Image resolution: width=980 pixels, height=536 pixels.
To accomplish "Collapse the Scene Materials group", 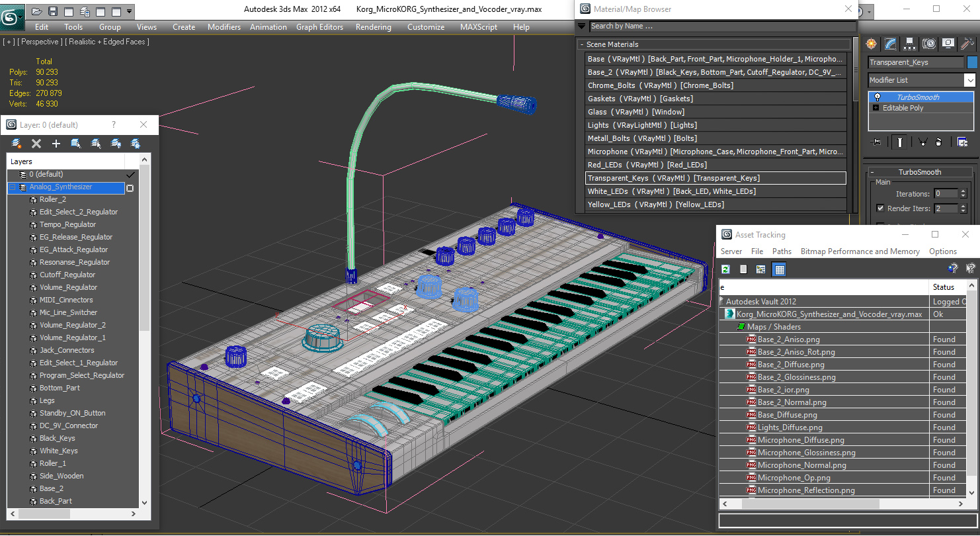I will [582, 44].
